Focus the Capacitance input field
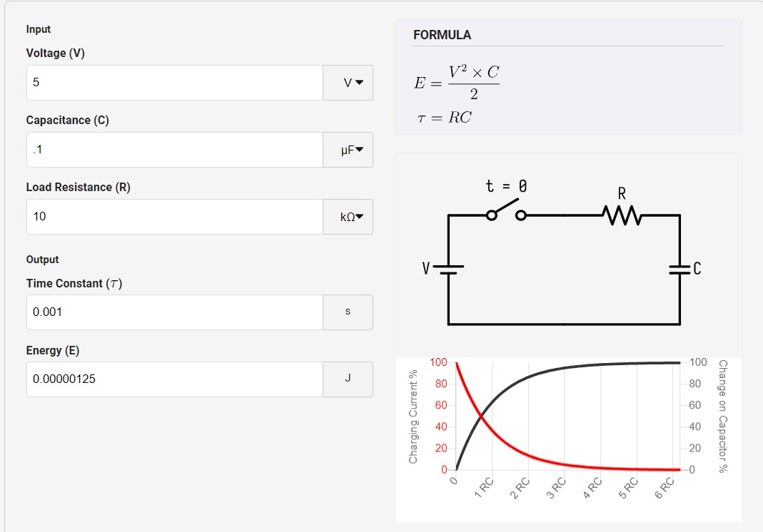The width and height of the screenshot is (763, 532). click(x=175, y=150)
